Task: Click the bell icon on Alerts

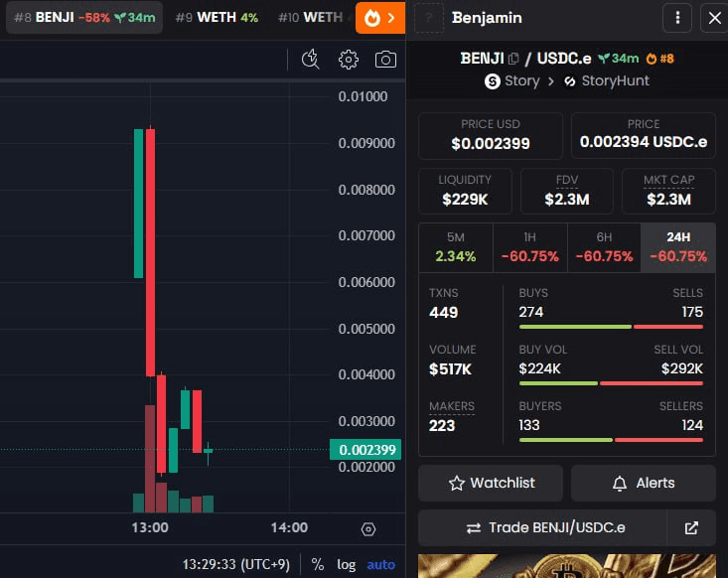Action: (x=620, y=484)
